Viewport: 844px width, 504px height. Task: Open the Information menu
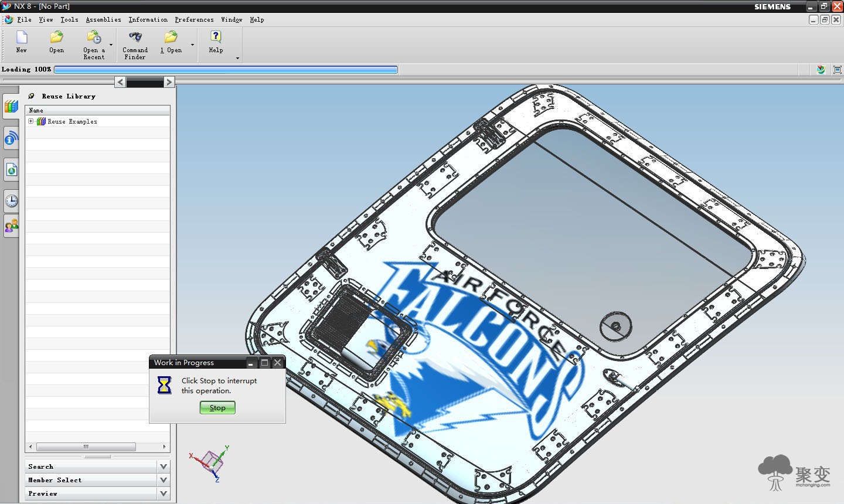pos(148,19)
